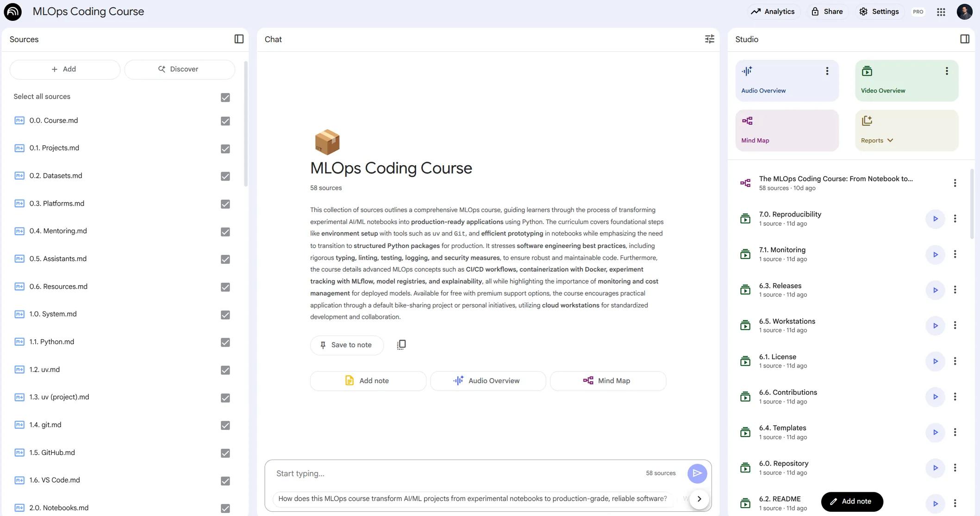Screen dimensions: 980x516
Task: Open Settings from the top bar
Action: click(879, 12)
